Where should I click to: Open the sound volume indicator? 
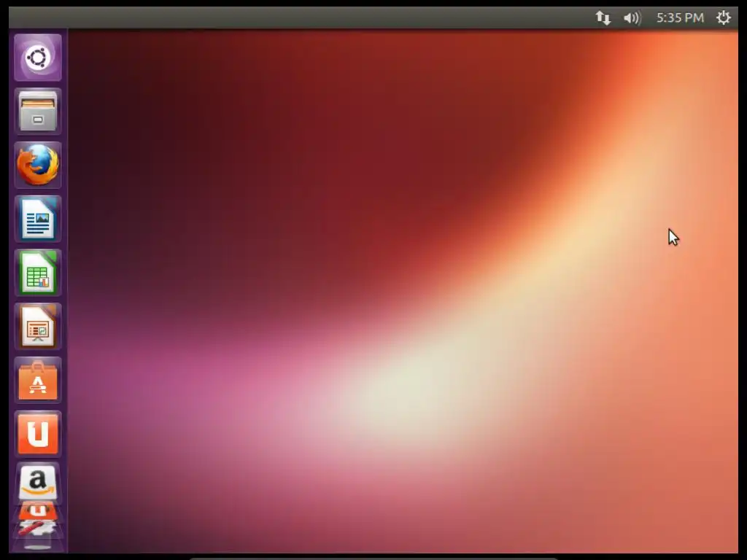(x=632, y=18)
